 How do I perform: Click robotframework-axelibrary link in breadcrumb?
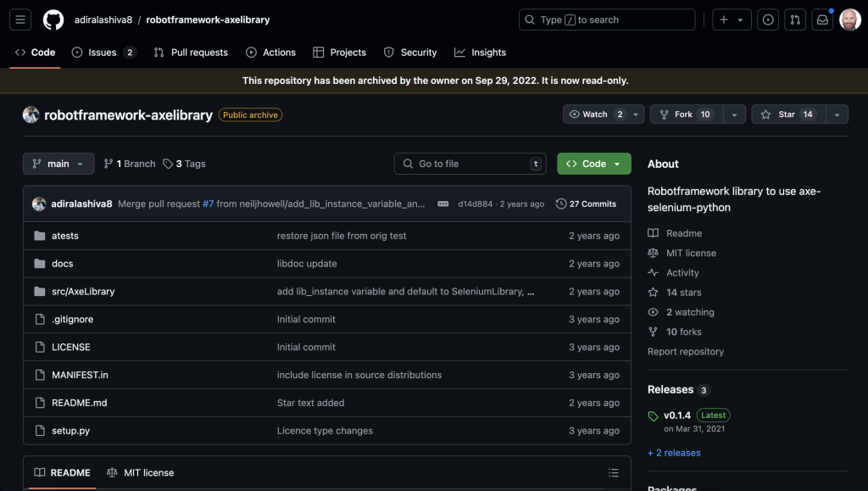209,20
